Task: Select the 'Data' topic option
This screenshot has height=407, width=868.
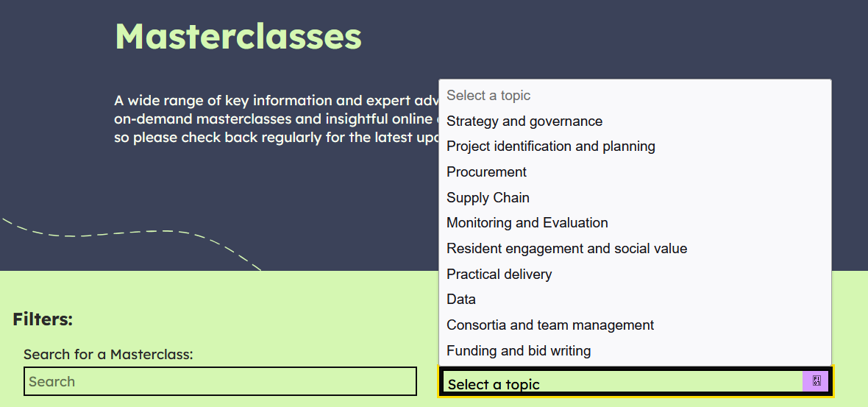Action: click(x=461, y=300)
